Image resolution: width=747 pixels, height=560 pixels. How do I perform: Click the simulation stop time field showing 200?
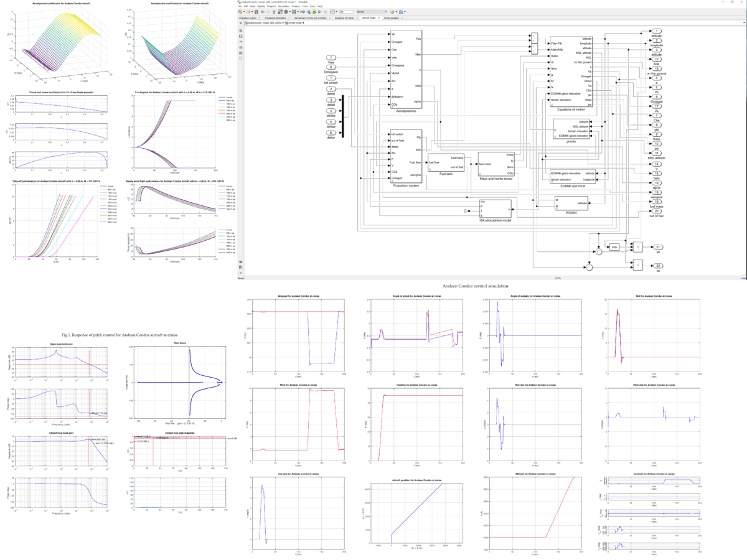[x=345, y=10]
